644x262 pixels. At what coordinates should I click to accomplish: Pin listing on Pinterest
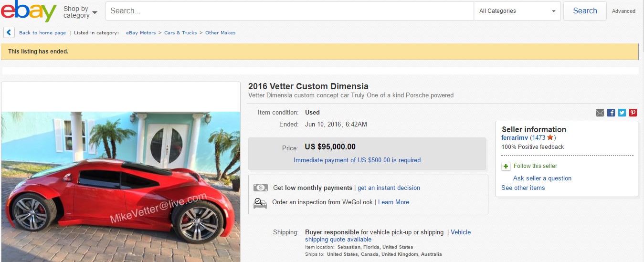click(633, 113)
